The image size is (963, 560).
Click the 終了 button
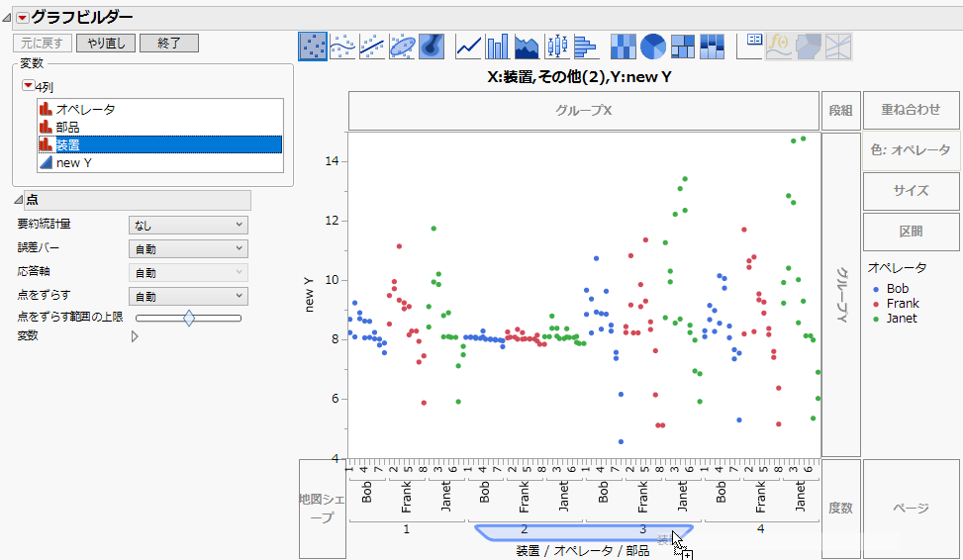[x=168, y=44]
